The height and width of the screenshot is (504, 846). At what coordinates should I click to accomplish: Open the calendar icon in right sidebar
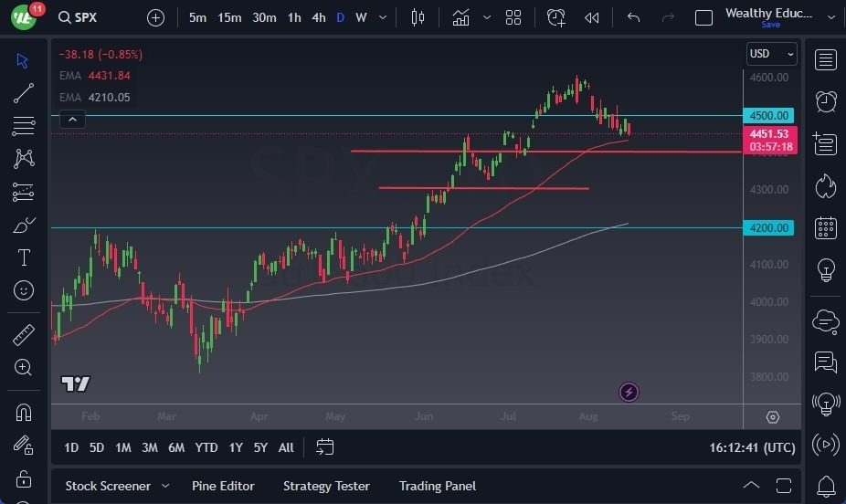click(826, 227)
